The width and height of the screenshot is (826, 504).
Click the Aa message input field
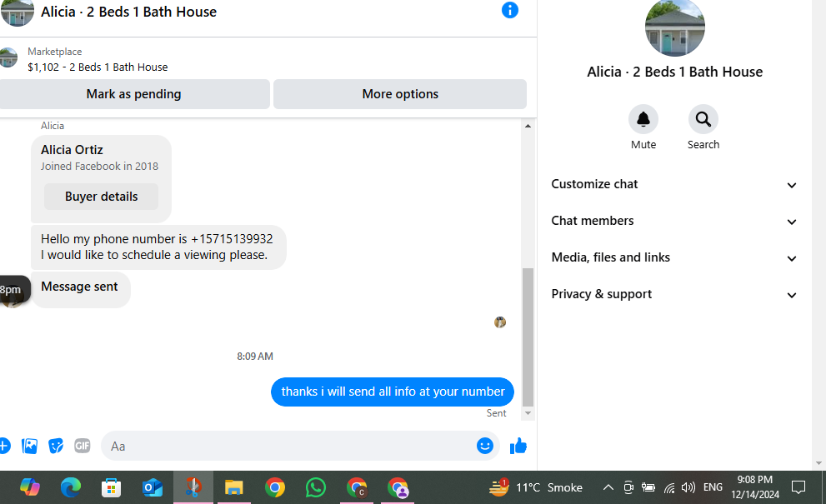coord(288,446)
